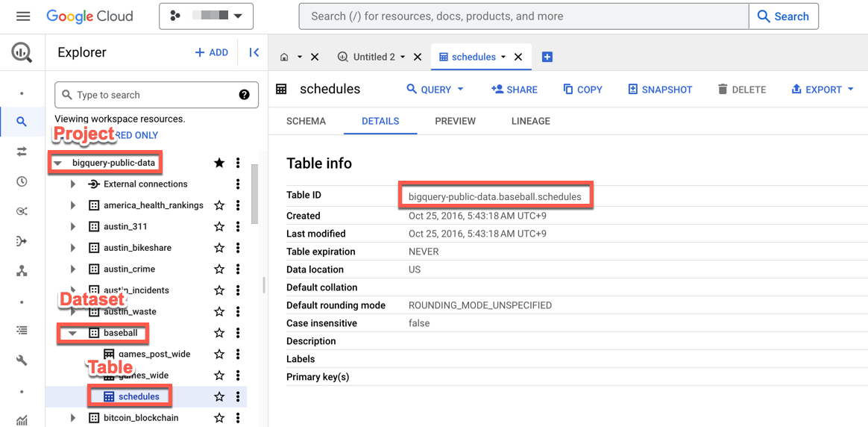Star the austin_311 dataset

pyautogui.click(x=220, y=226)
